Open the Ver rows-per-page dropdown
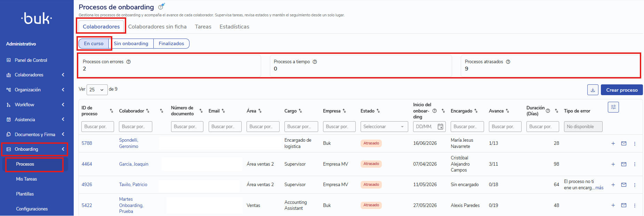 pyautogui.click(x=97, y=90)
